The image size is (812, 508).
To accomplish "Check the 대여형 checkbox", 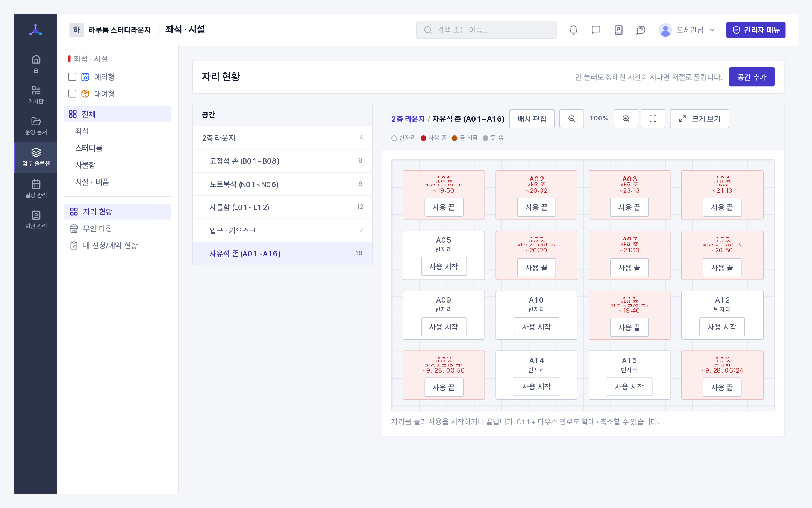I will point(72,94).
